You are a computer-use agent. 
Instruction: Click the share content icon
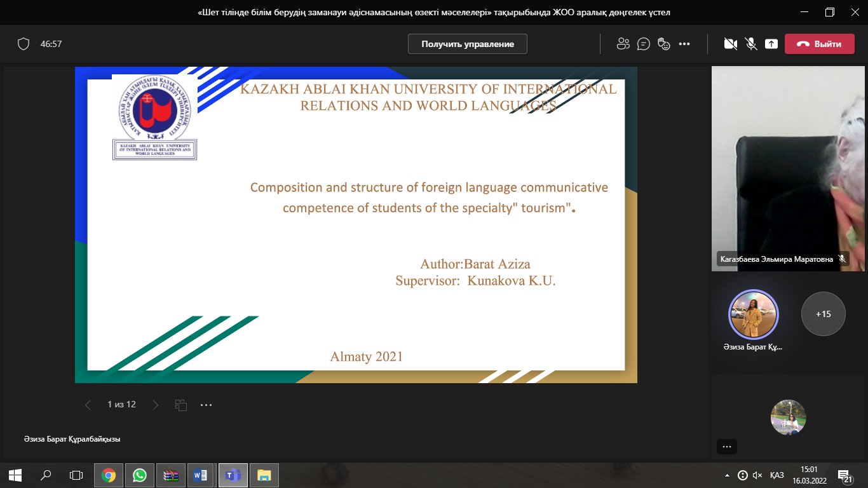pyautogui.click(x=771, y=44)
